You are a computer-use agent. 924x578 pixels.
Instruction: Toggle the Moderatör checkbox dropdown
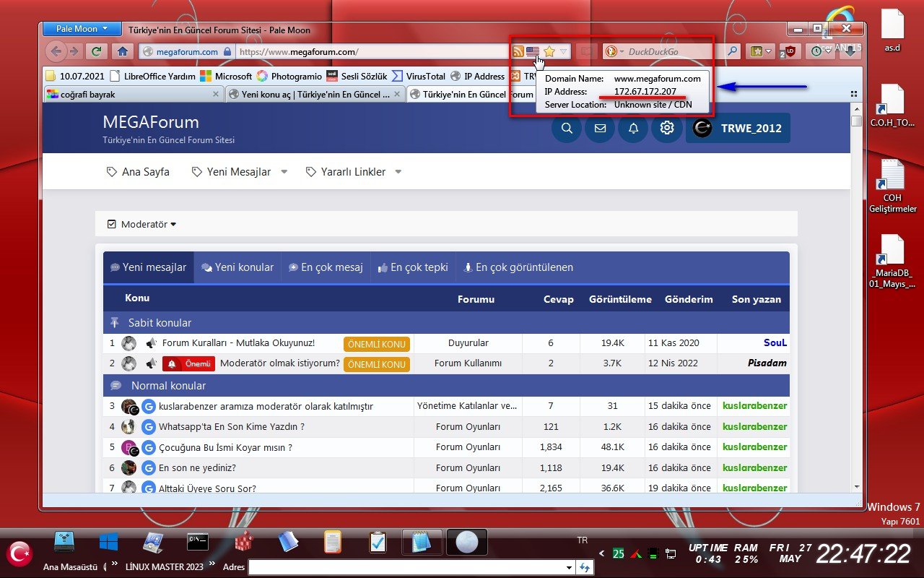(x=141, y=224)
